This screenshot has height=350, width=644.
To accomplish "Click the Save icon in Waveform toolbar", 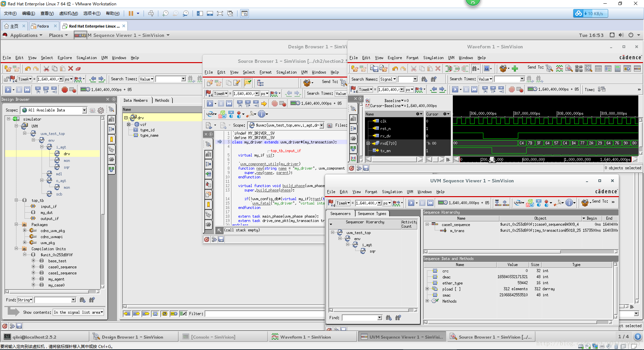I will 374,69.
